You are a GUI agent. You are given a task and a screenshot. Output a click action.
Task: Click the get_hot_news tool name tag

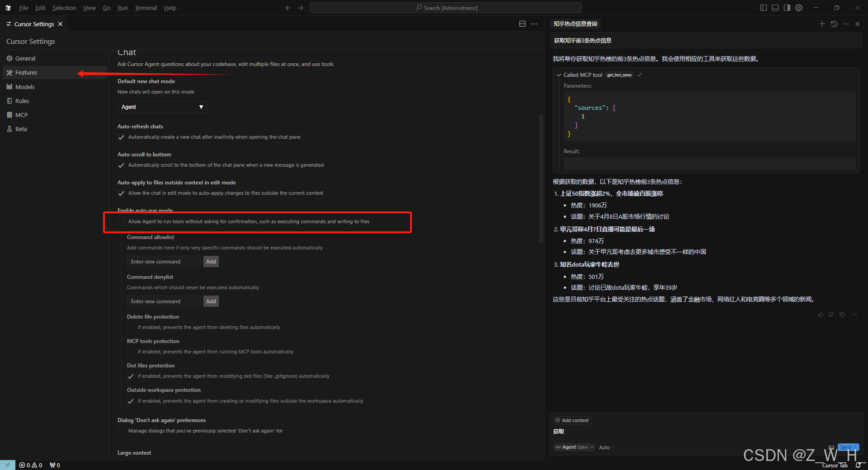pos(619,75)
